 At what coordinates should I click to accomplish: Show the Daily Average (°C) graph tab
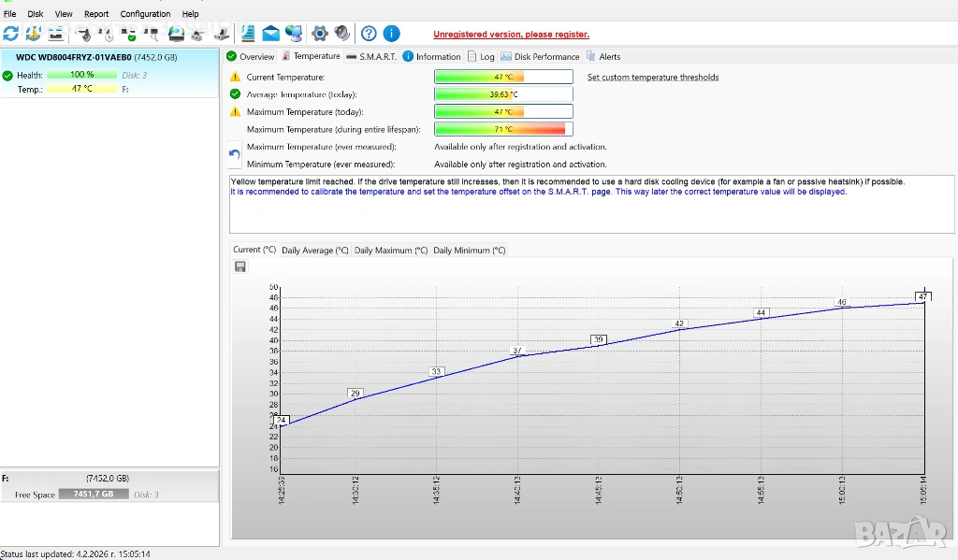(315, 251)
